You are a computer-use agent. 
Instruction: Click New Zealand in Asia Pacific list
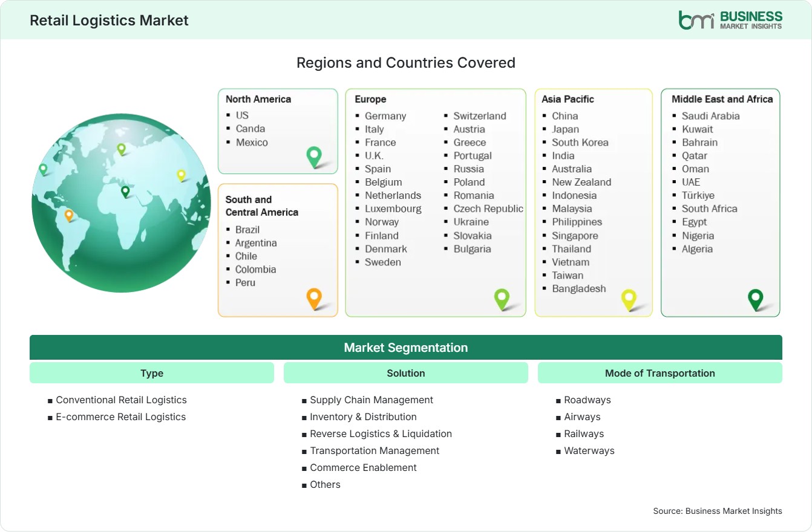click(x=581, y=182)
